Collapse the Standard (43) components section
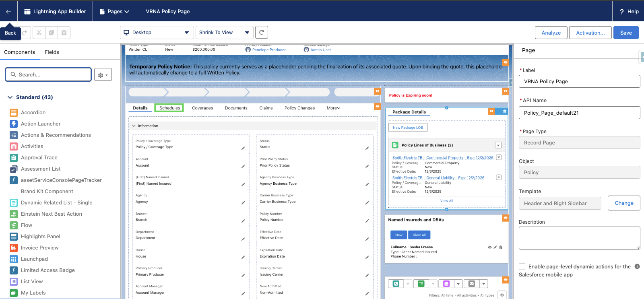The image size is (644, 299). [10, 97]
